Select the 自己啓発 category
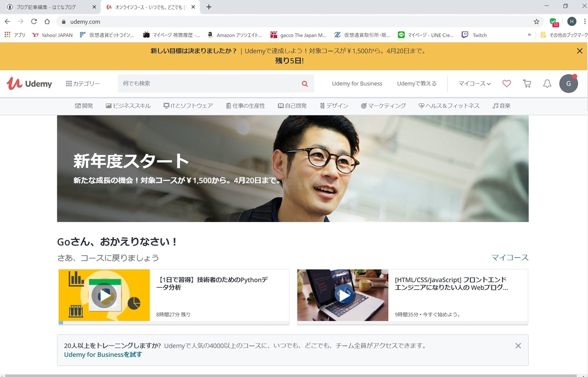 point(292,106)
